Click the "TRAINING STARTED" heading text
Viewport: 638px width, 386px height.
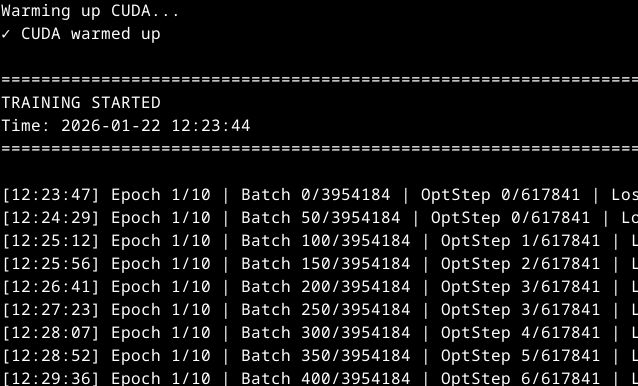click(81, 102)
